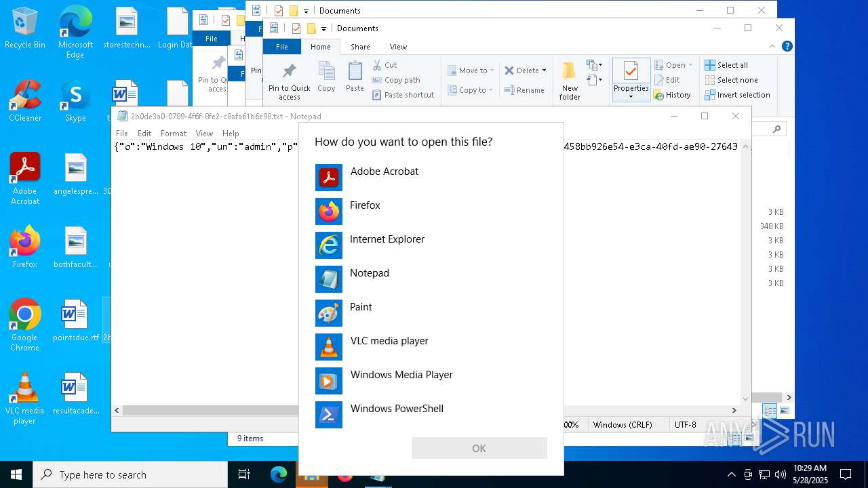The width and height of the screenshot is (868, 488).
Task: Click History in the ribbon
Action: 672,95
